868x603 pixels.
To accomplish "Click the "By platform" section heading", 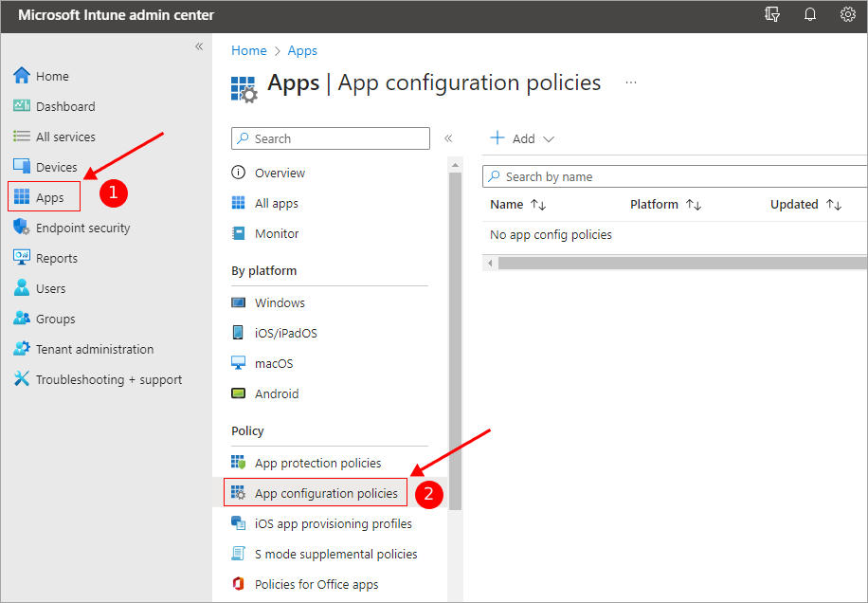I will click(264, 271).
